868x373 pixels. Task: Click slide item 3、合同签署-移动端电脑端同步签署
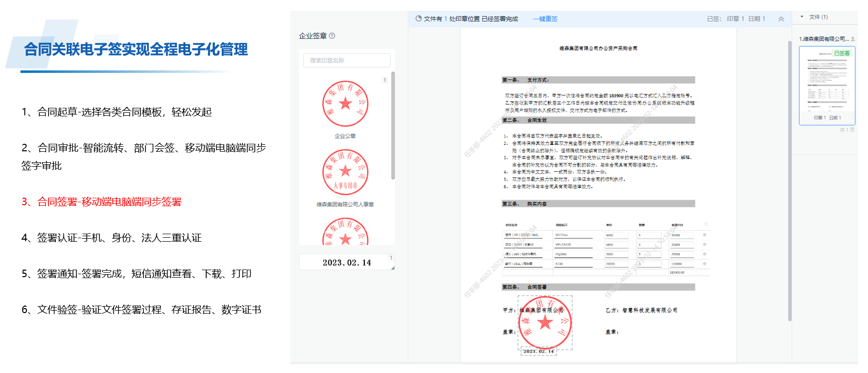pos(101,202)
